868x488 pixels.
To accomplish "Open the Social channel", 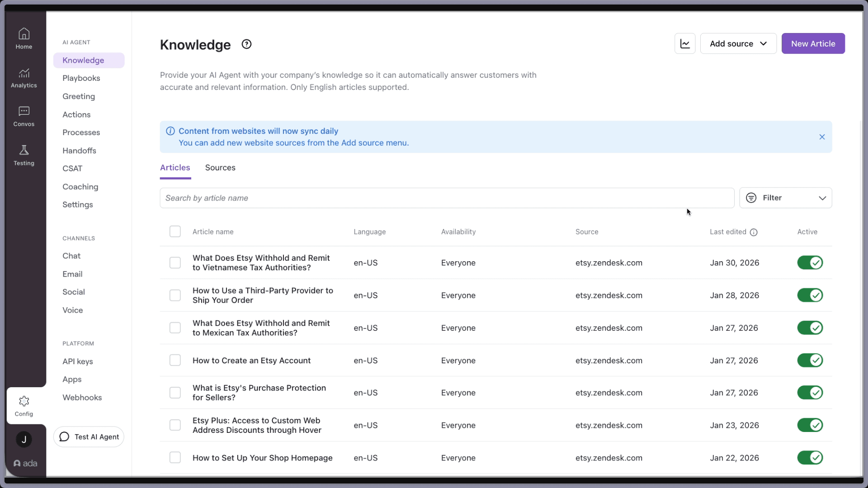I will (74, 292).
